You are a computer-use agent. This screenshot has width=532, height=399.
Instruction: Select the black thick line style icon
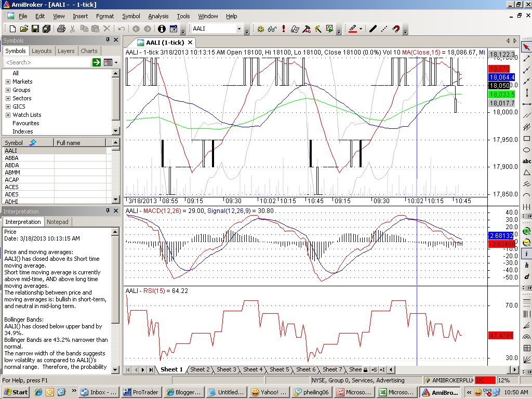point(373,29)
